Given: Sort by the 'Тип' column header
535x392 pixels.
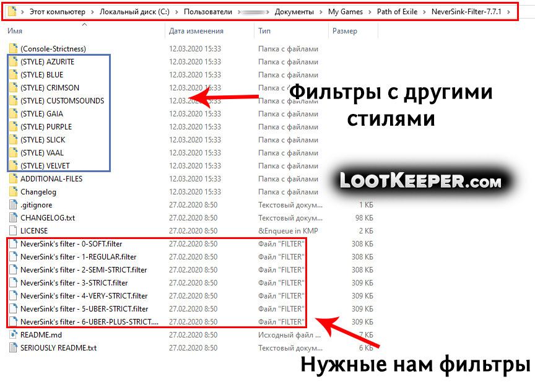Looking at the screenshot, I should pos(264,31).
